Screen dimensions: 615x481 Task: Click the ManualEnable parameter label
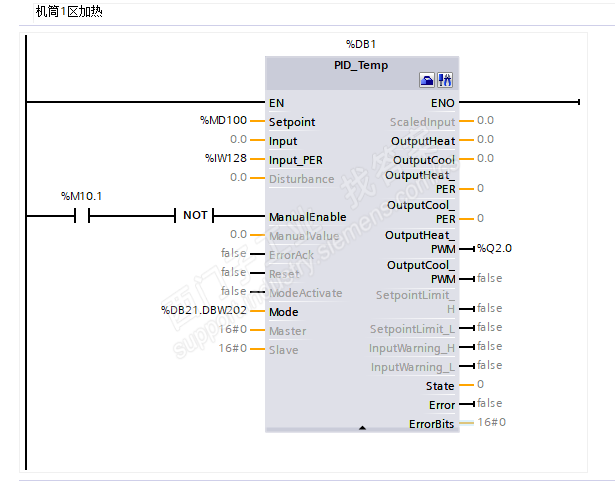coord(308,217)
